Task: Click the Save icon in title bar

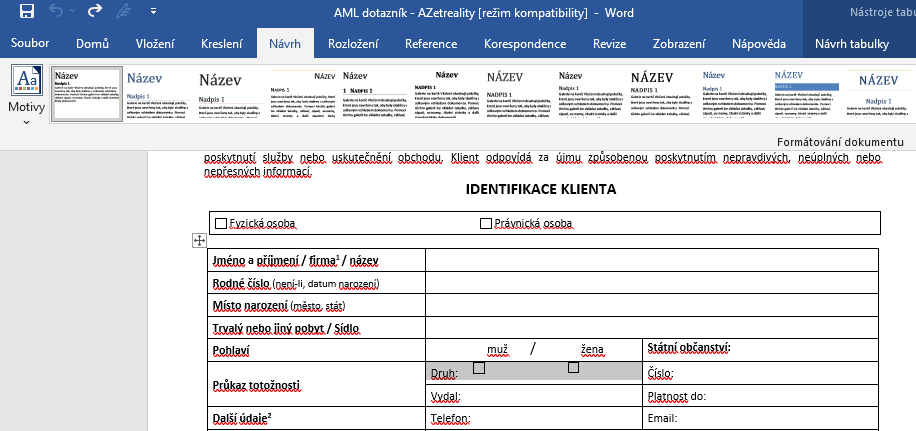Action: (x=27, y=13)
